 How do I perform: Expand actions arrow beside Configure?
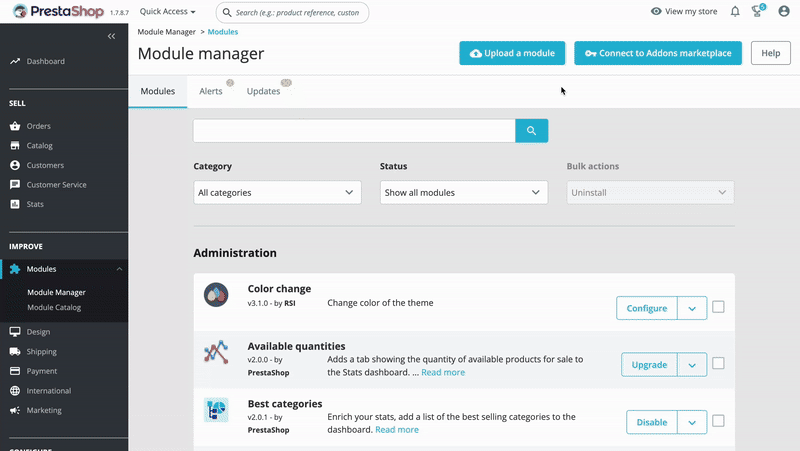coord(692,308)
